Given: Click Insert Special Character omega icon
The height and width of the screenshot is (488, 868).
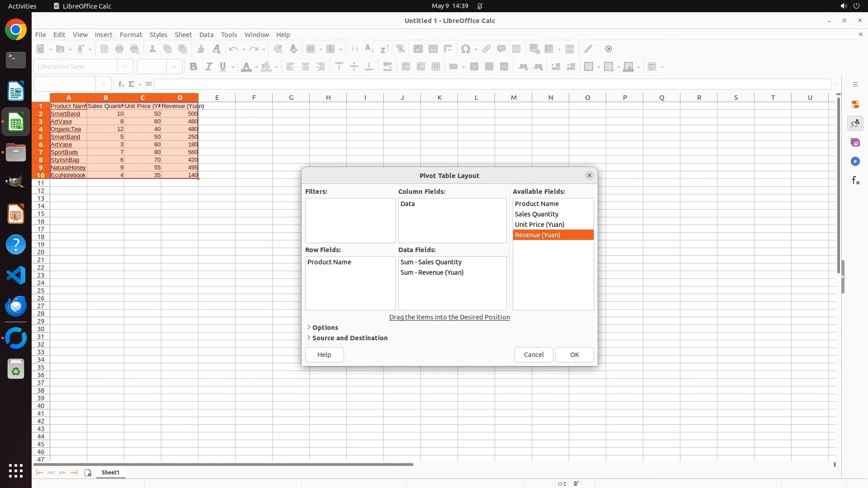Looking at the screenshot, I should tap(465, 49).
